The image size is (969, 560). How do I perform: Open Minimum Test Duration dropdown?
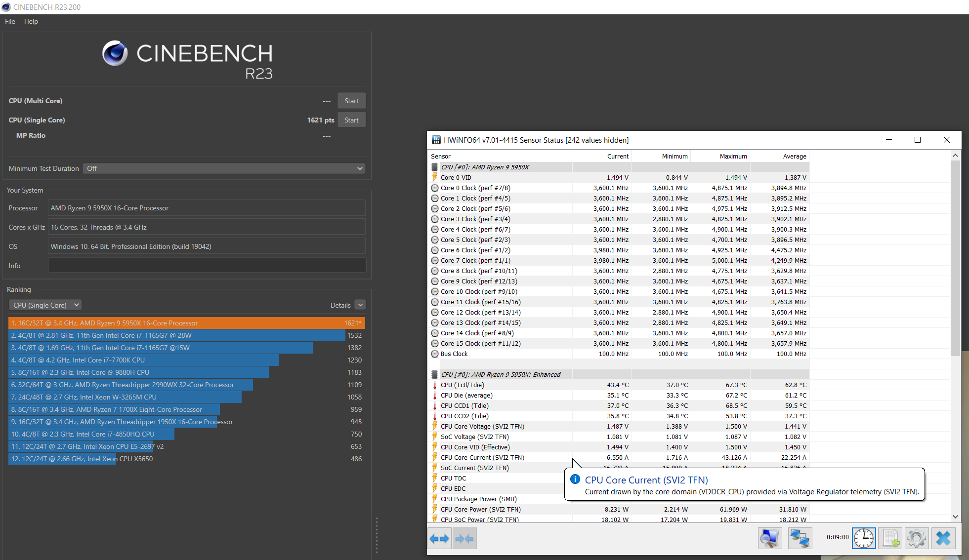point(224,168)
